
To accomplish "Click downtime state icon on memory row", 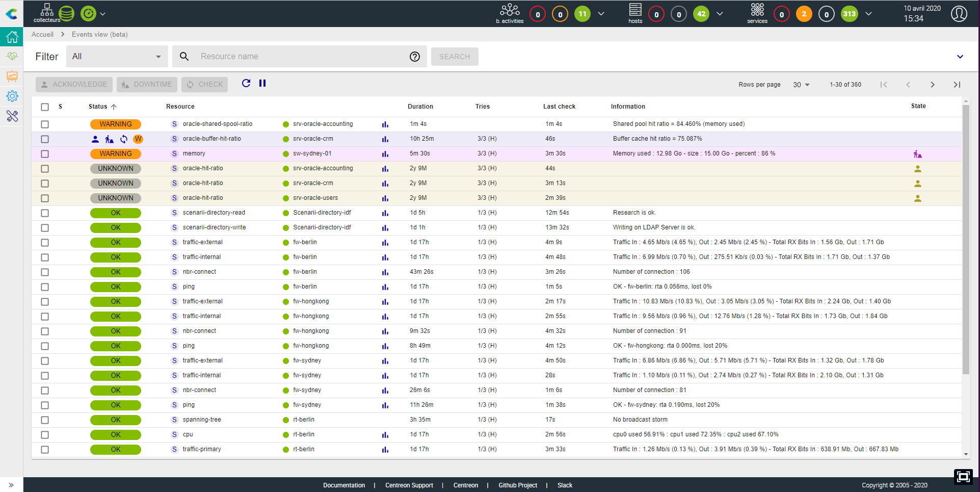I will [918, 154].
